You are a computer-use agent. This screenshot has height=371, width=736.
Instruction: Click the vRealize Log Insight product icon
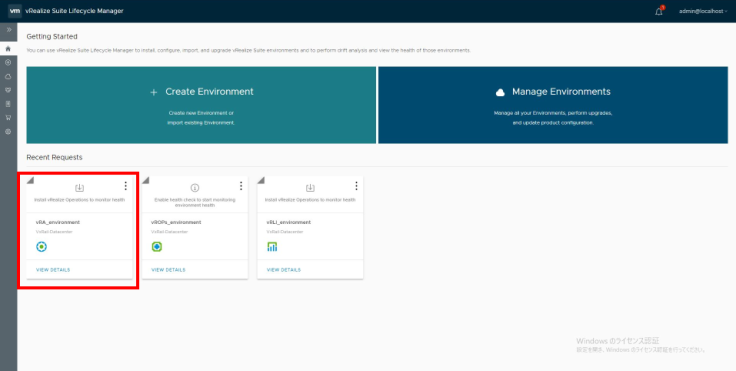coord(272,247)
